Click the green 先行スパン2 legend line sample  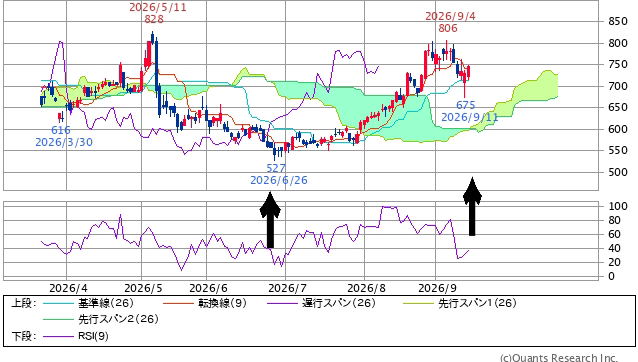(x=58, y=319)
